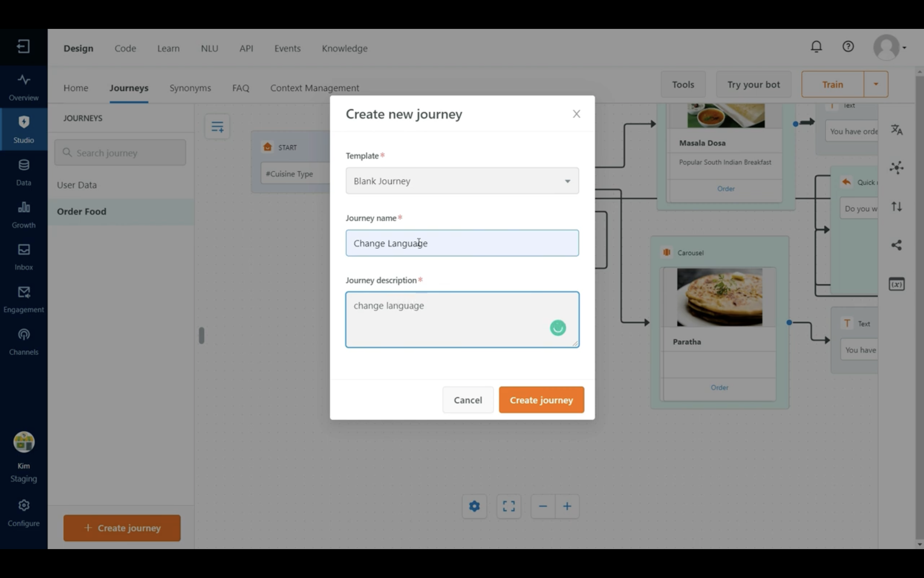Select the Studio sidebar icon
The image size is (924, 578).
pyautogui.click(x=24, y=129)
